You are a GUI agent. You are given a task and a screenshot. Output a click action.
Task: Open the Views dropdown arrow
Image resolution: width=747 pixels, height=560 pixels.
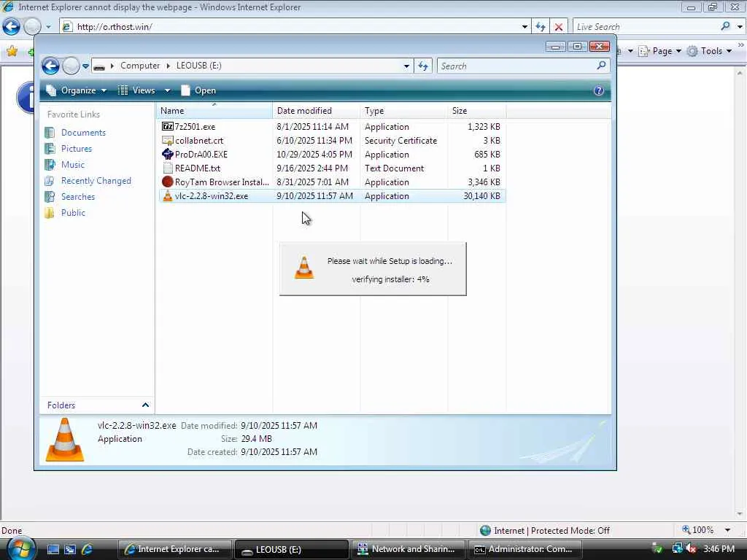click(167, 90)
